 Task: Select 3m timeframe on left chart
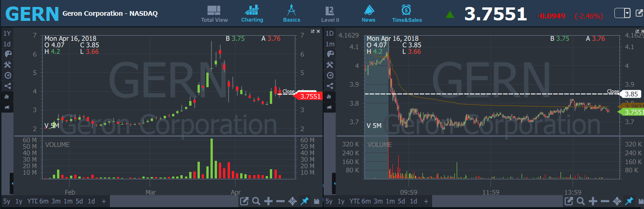[x=56, y=201]
